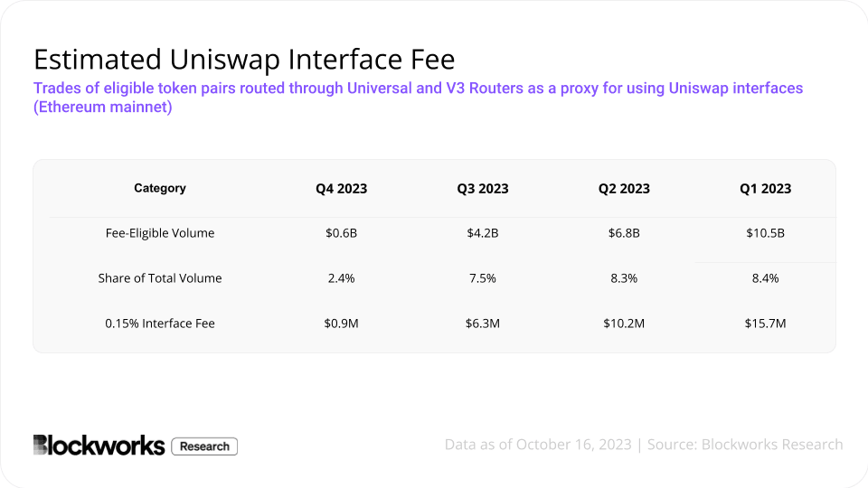Click the $15.7M Q1 fee cell

click(766, 324)
